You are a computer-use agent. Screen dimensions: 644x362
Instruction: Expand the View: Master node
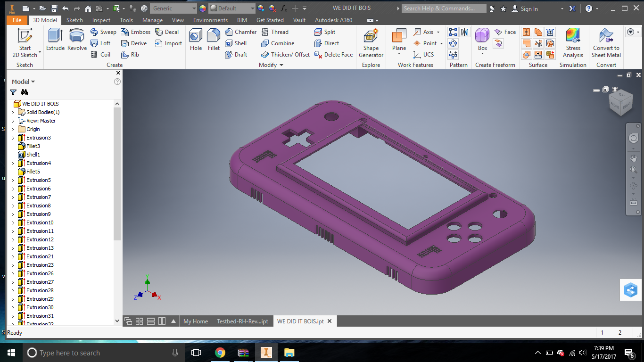(x=13, y=121)
